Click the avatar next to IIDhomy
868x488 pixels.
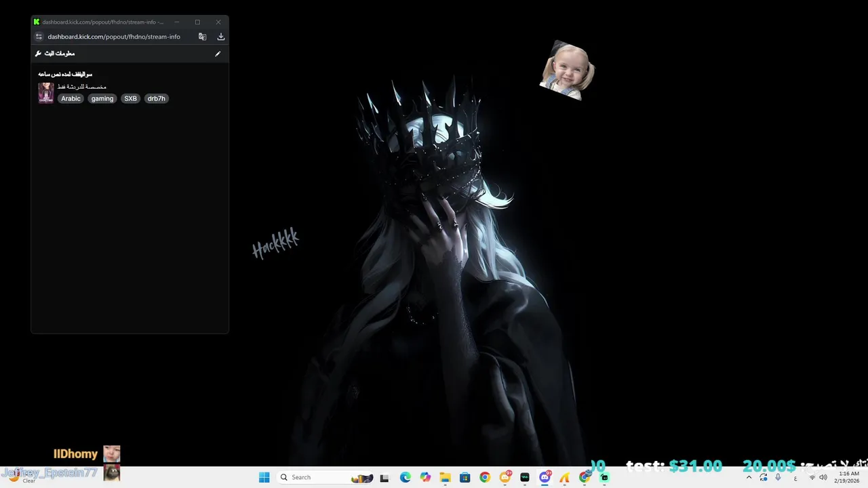tap(111, 454)
